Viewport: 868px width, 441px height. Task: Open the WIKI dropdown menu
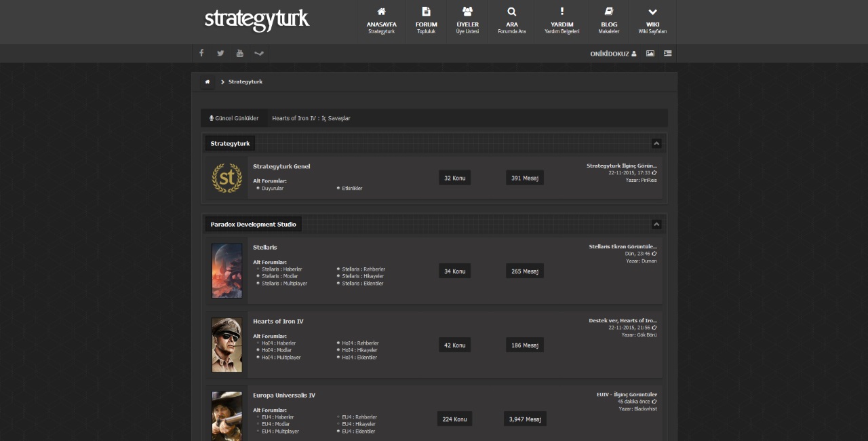pos(652,22)
